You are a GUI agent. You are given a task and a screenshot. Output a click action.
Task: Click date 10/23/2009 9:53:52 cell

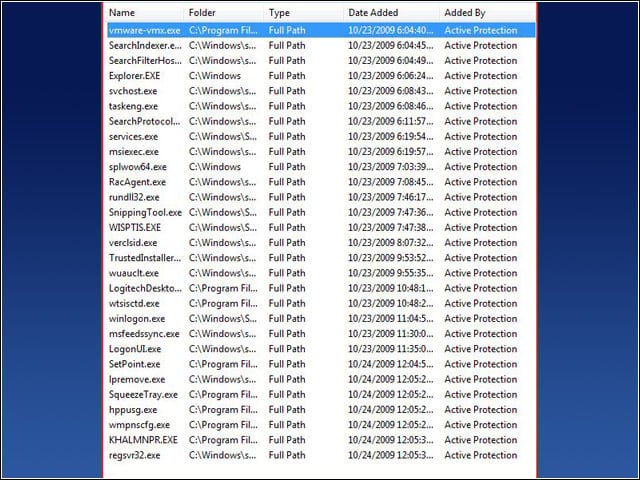click(391, 258)
